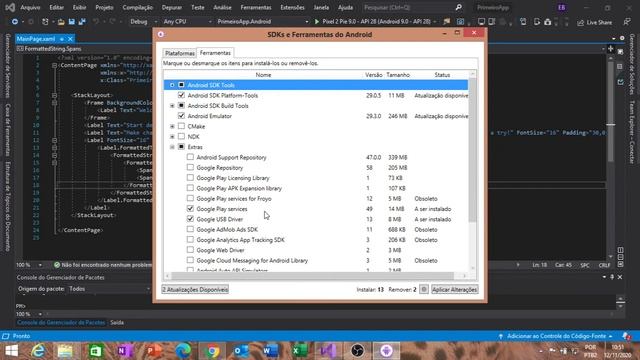640x360 pixels.
Task: Click Aplicar Alterações button
Action: pos(454,289)
